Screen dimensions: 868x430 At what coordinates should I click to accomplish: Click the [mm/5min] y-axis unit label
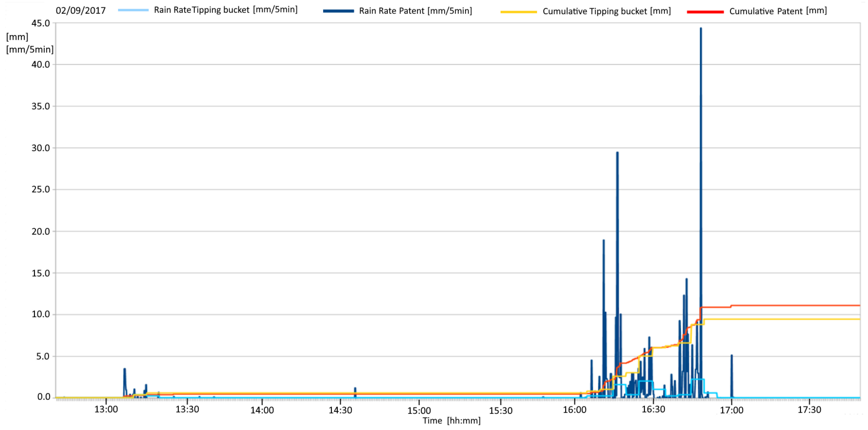click(30, 50)
